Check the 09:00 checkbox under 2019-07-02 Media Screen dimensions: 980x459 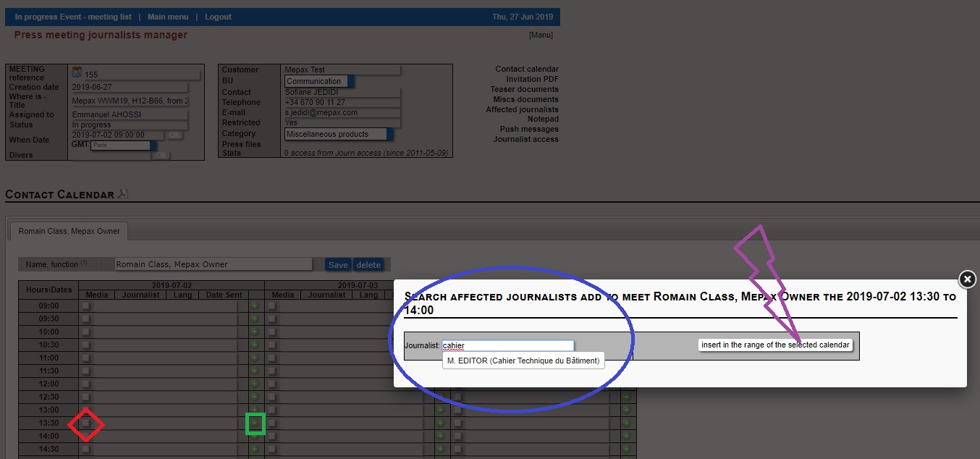[86, 306]
